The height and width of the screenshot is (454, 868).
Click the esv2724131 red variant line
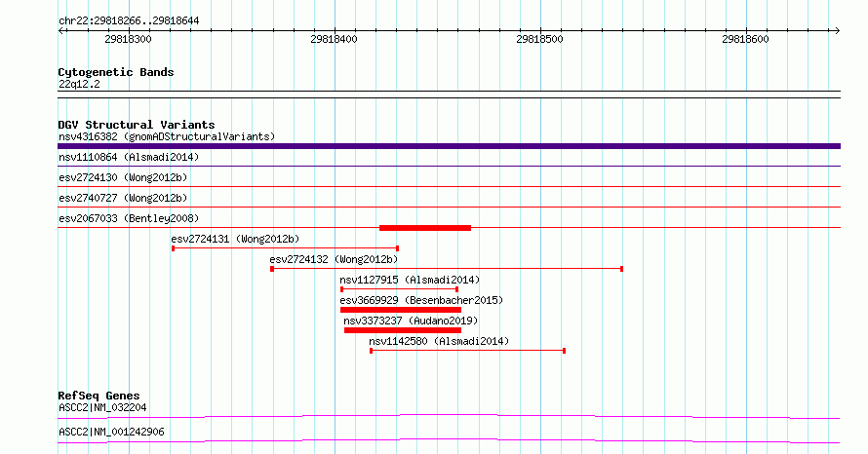286,248
